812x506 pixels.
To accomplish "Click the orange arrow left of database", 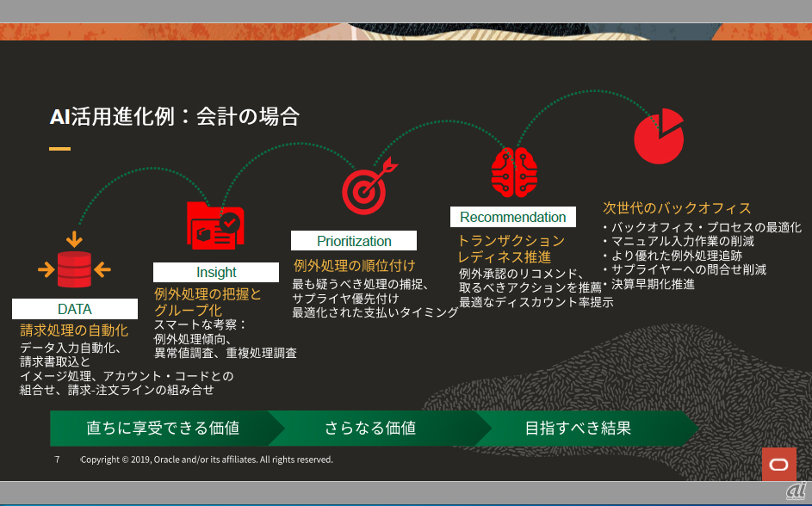I will (46, 270).
